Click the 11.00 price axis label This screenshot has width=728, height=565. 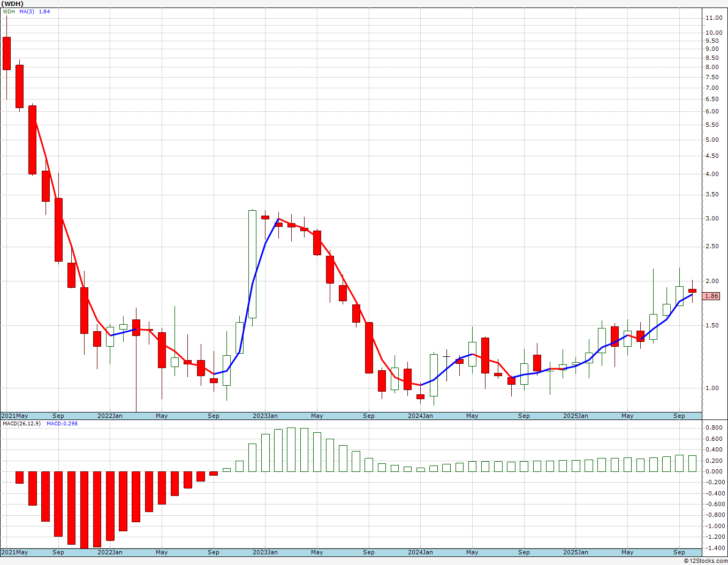(714, 18)
